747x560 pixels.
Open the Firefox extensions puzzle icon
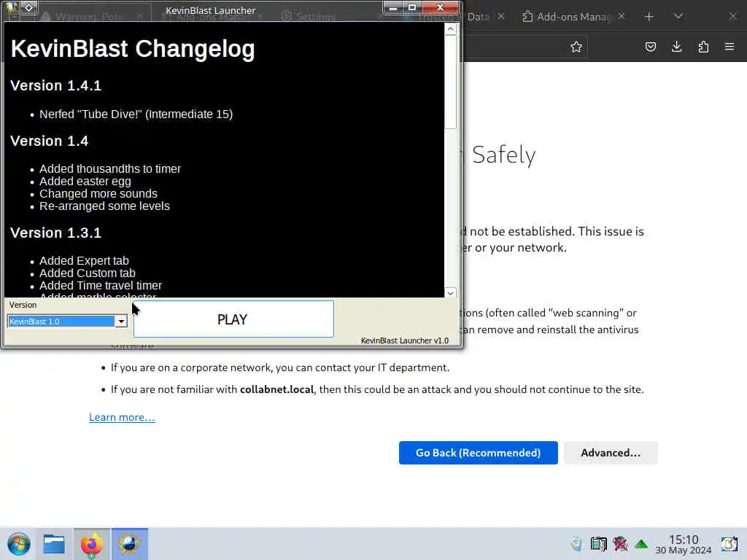tap(703, 47)
